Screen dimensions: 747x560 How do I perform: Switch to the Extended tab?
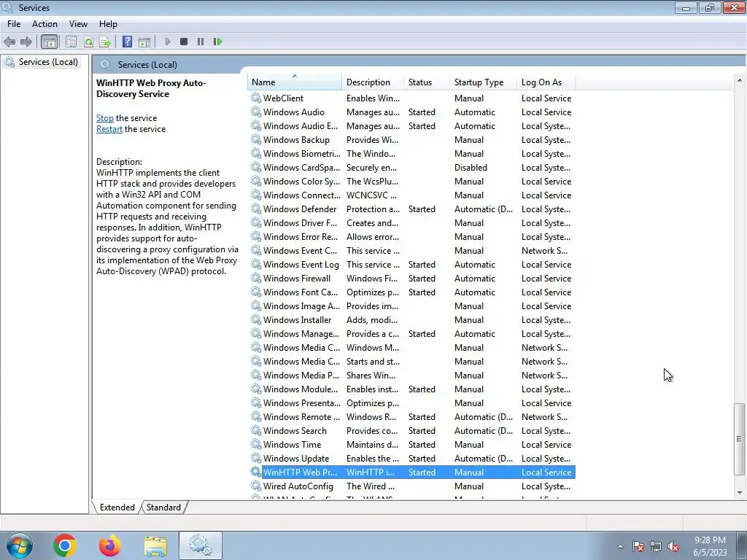point(117,507)
